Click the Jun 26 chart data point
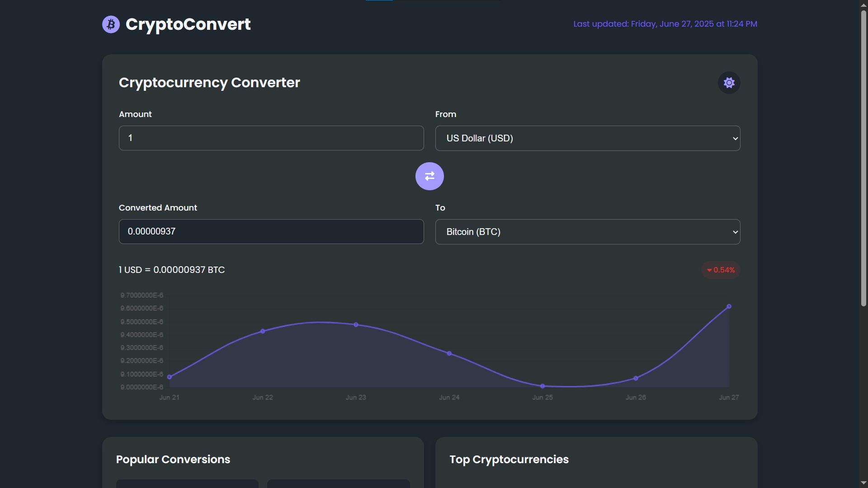868x488 pixels. 636,378
